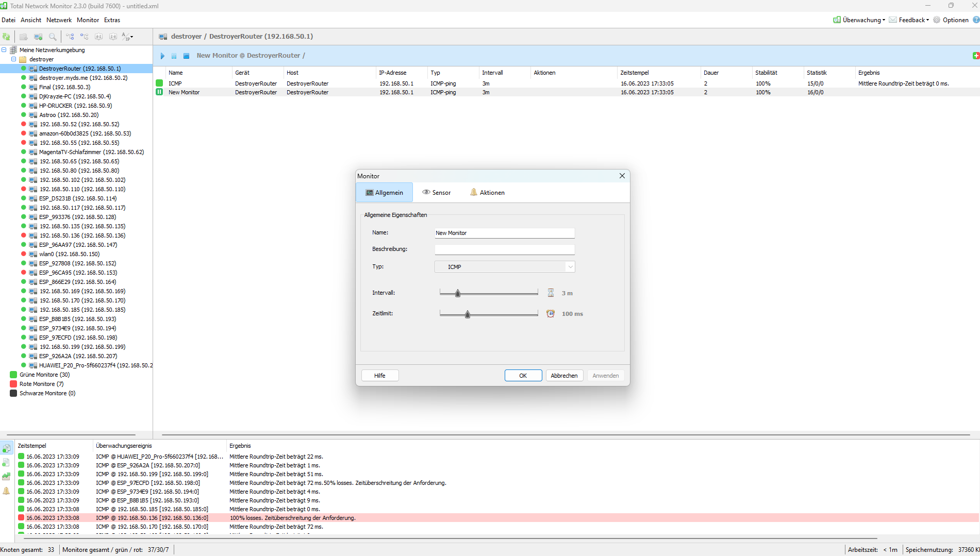This screenshot has height=556, width=980.
Task: Open the bell actions log icon
Action: coord(6,491)
